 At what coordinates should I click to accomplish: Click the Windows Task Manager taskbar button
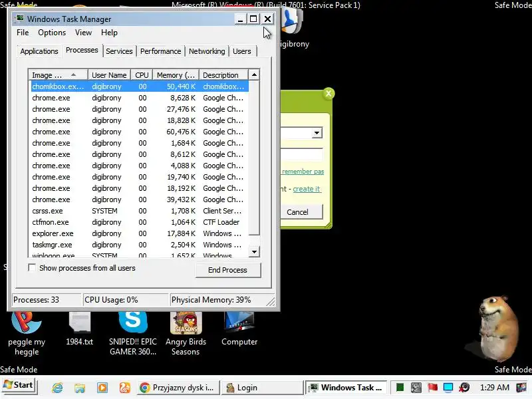[346, 388]
